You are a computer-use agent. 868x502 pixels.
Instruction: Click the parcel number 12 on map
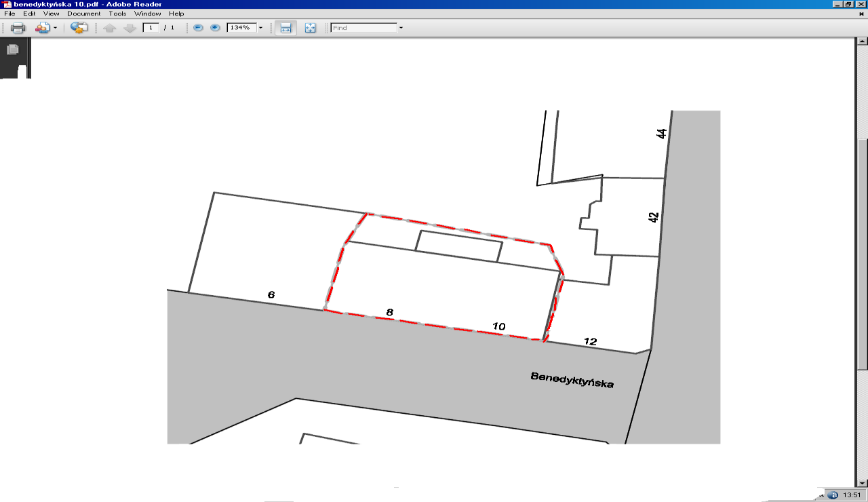pos(590,341)
